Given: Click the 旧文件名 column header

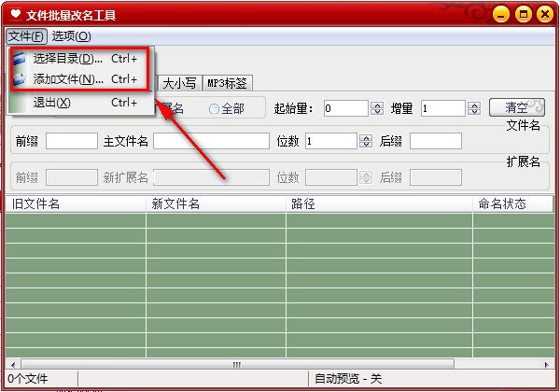Looking at the screenshot, I should [76, 203].
